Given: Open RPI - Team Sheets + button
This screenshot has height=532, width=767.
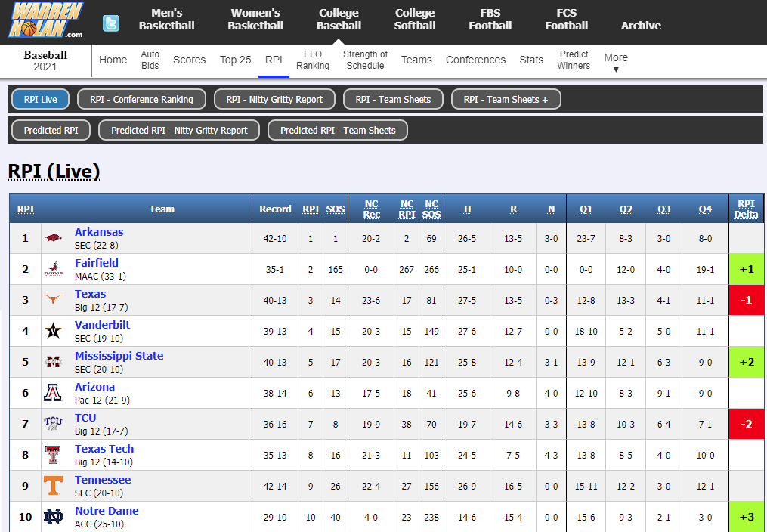Looking at the screenshot, I should 506,99.
